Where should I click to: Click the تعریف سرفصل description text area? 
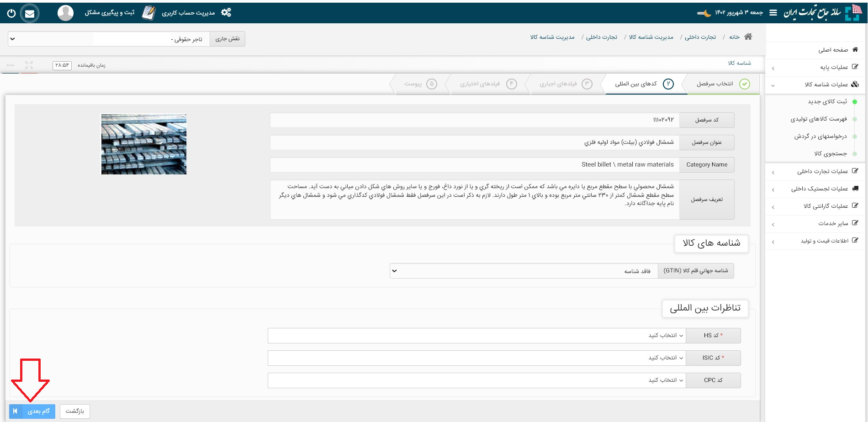pos(475,200)
